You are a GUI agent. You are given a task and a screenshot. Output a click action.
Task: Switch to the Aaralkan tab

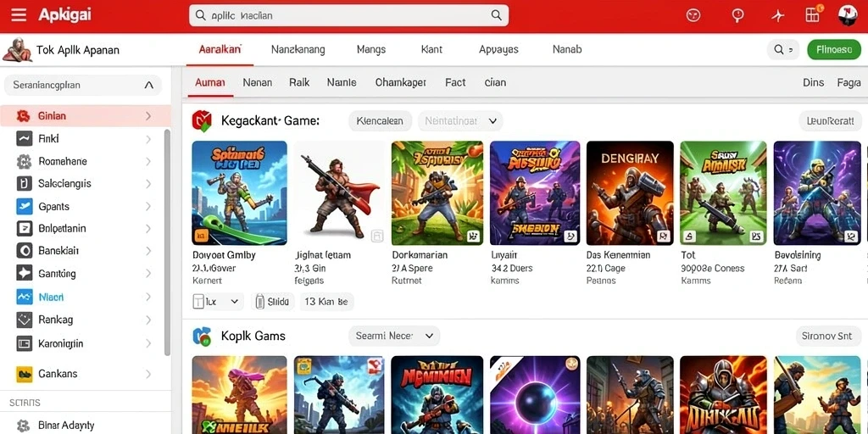point(220,49)
